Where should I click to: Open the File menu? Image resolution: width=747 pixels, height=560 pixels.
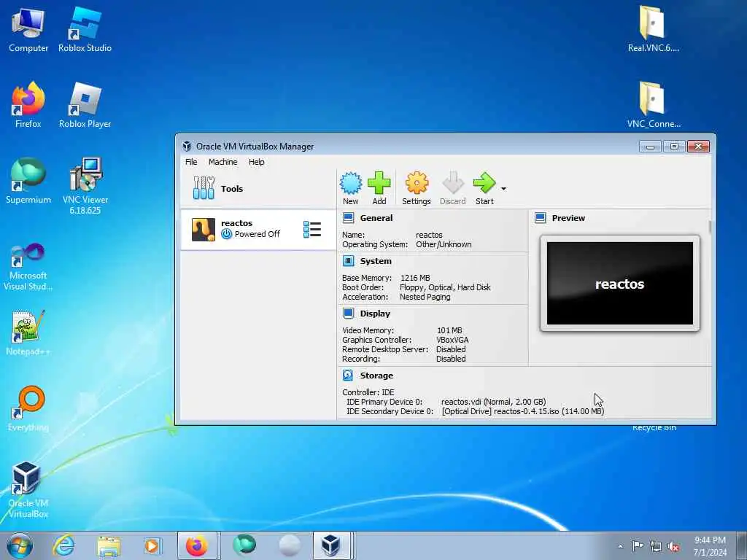pos(191,162)
